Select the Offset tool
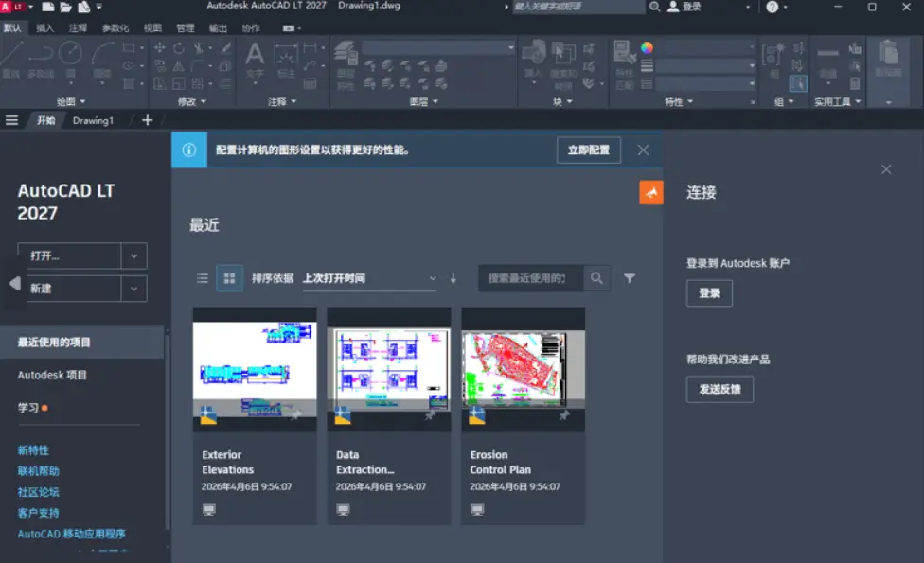Viewport: 924px width, 563px height. (225, 83)
